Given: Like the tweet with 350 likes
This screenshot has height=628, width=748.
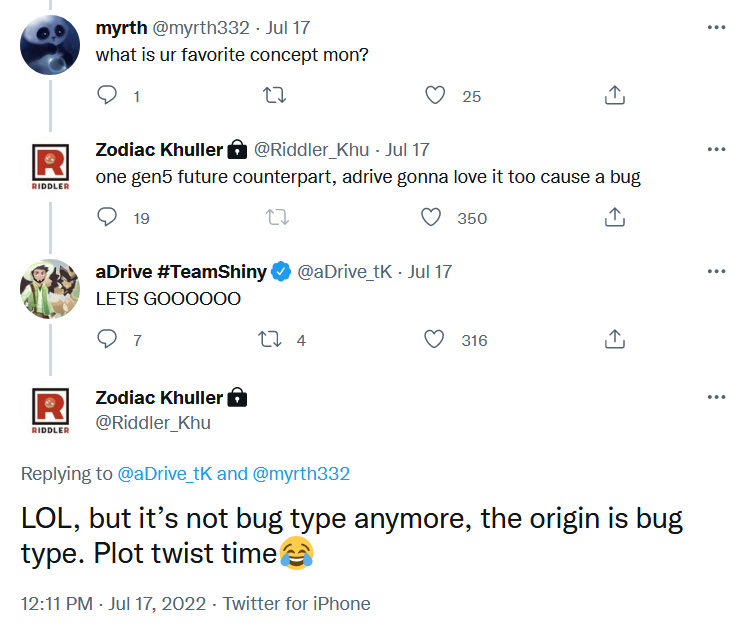Looking at the screenshot, I should 431,217.
